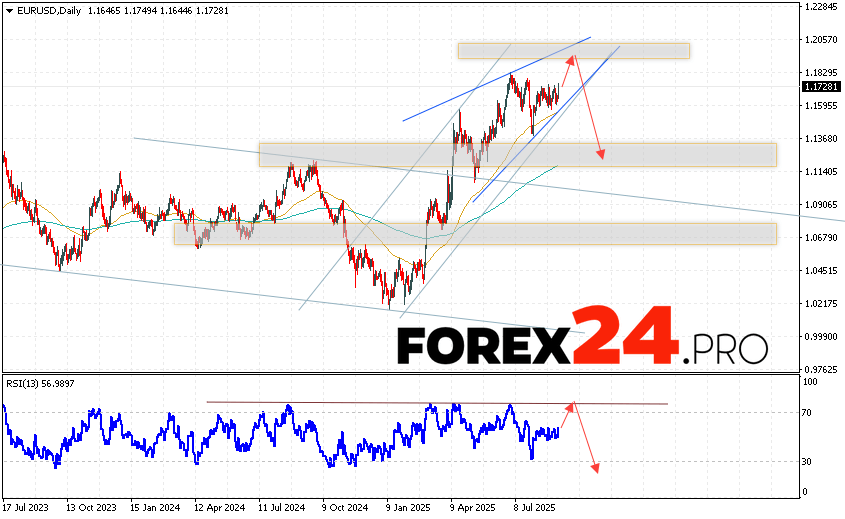Click the 17 Jul 2023 date label
This screenshot has height=519, width=845.
tap(25, 507)
